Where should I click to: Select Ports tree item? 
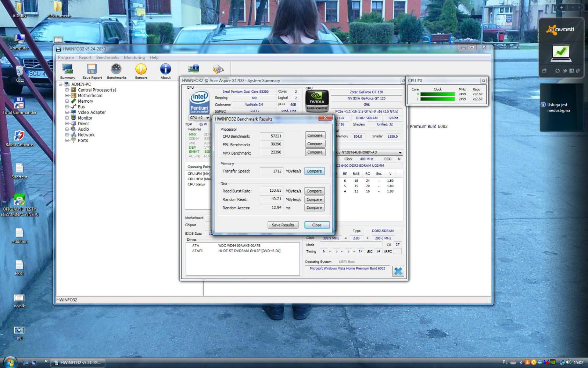coord(83,140)
